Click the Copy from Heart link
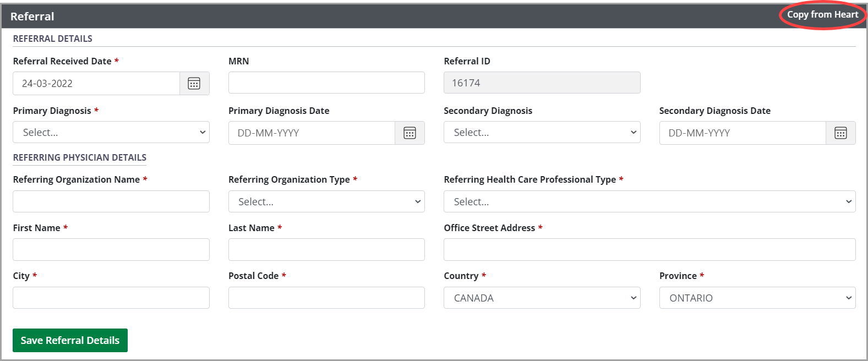 click(x=822, y=15)
